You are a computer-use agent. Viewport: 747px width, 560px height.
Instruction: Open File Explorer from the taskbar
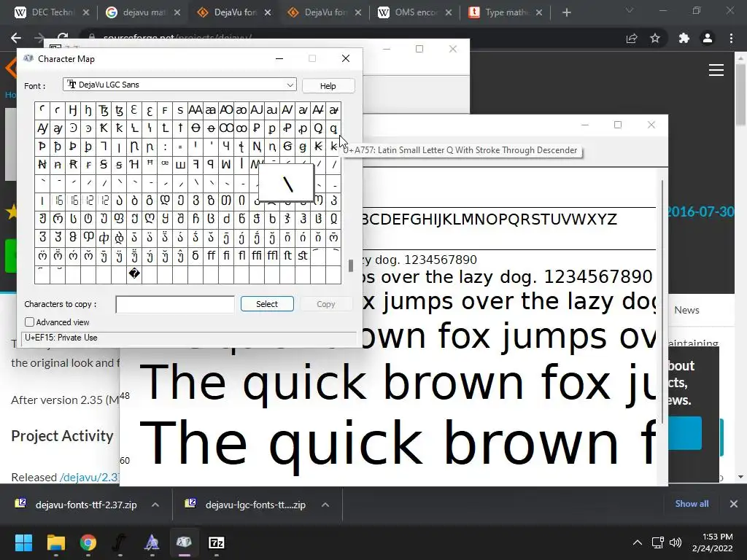pos(55,542)
